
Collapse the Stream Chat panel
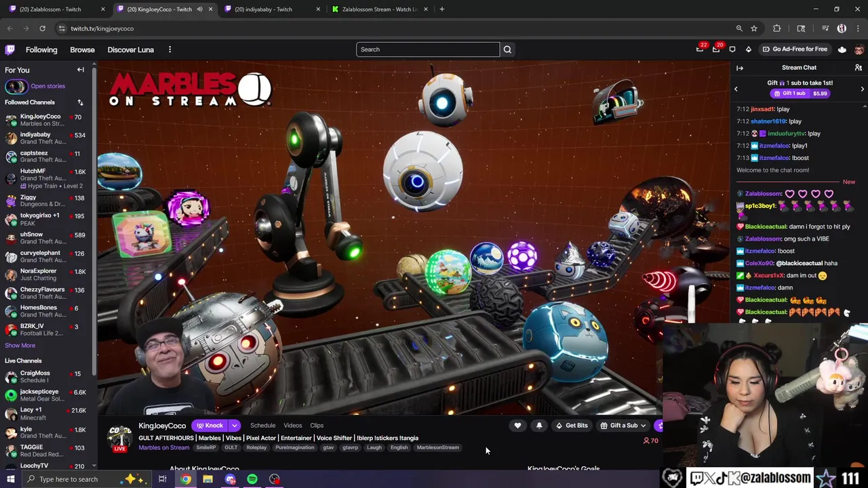(740, 68)
